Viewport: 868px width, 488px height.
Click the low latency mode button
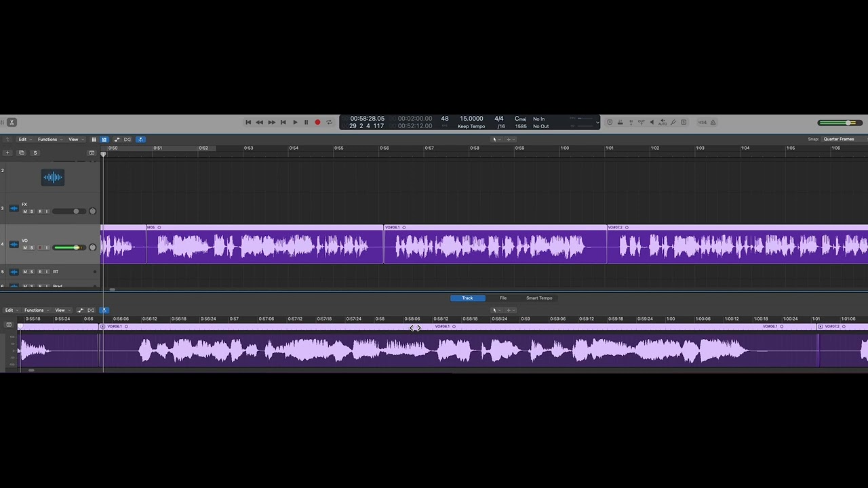click(x=620, y=122)
